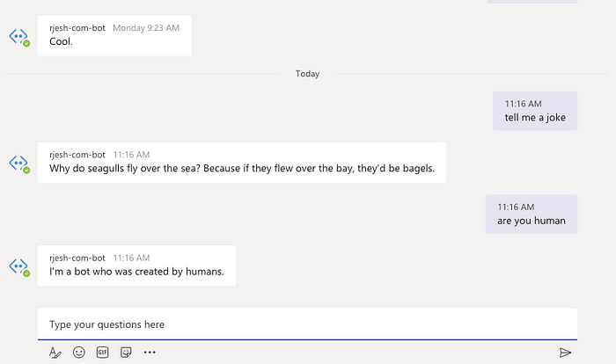
Task: Send the message with arrow icon
Action: 565,353
